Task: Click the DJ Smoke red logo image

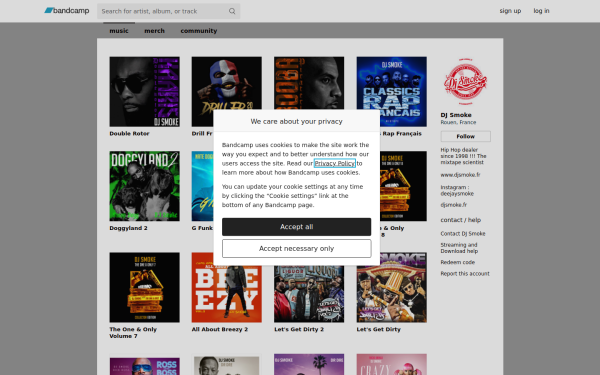Action: 465,82
